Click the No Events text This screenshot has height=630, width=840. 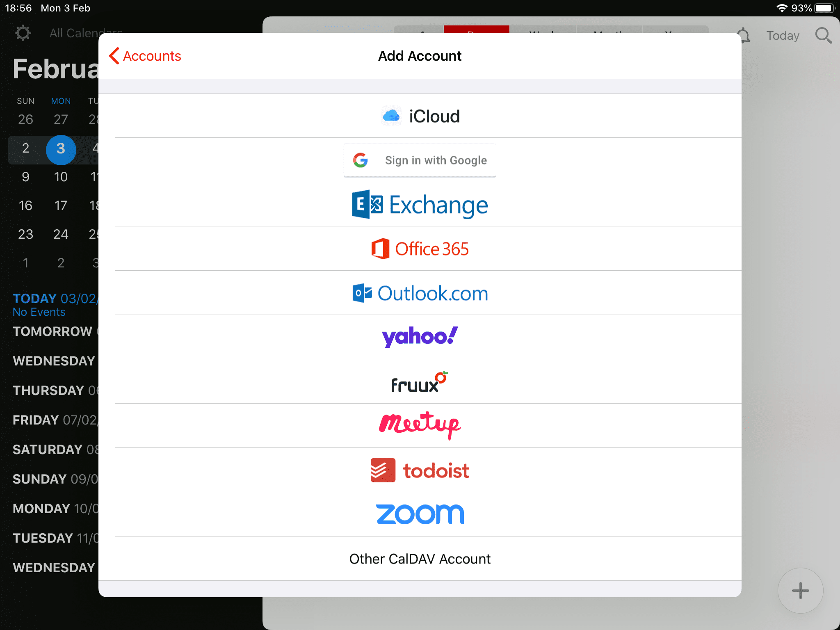pos(39,312)
